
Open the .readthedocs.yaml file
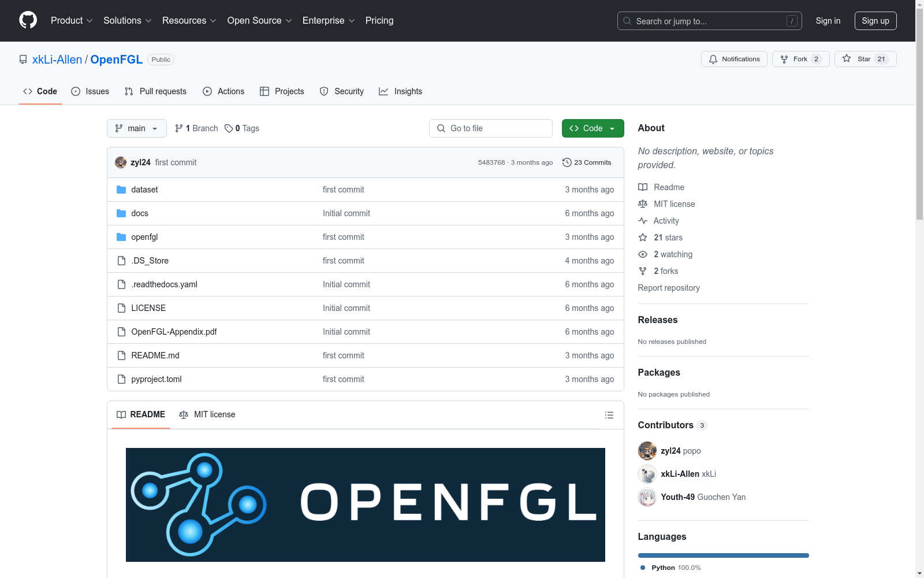[x=164, y=284]
